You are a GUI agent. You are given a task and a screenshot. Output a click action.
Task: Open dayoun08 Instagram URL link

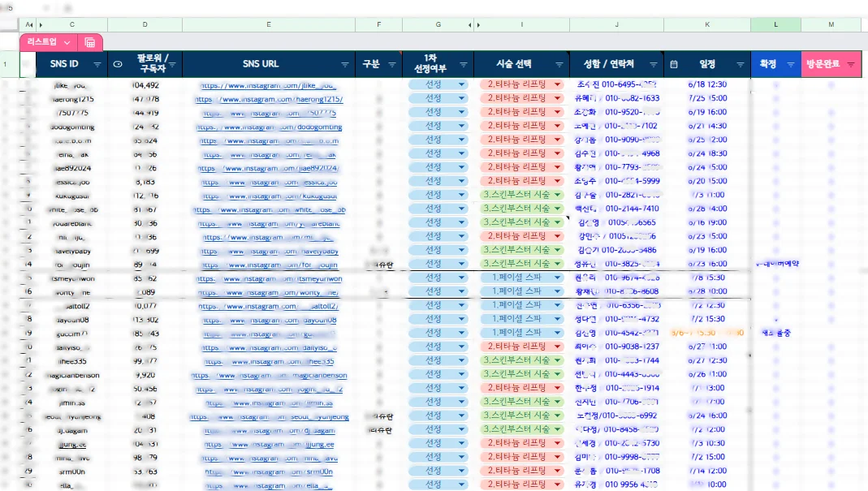(x=269, y=320)
